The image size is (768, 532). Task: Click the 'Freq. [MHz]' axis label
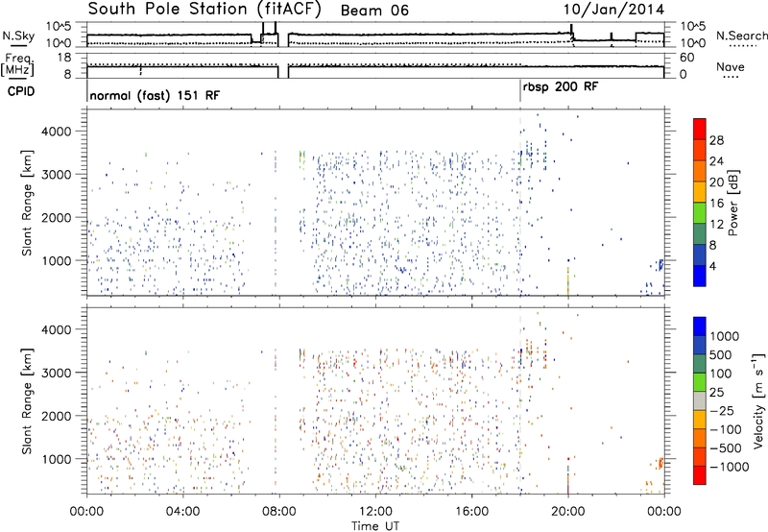pyautogui.click(x=18, y=65)
